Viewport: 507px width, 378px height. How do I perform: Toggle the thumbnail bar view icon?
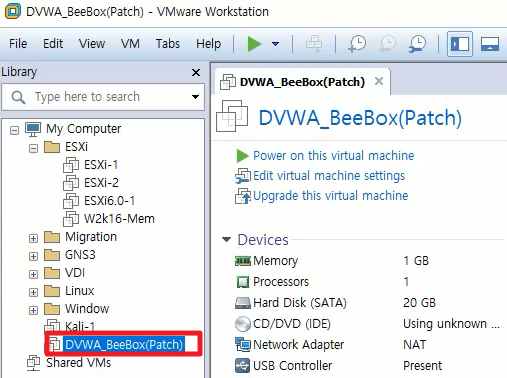click(489, 44)
